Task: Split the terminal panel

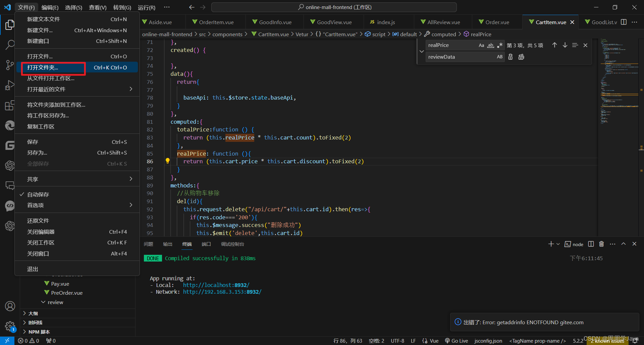Action: tap(591, 244)
